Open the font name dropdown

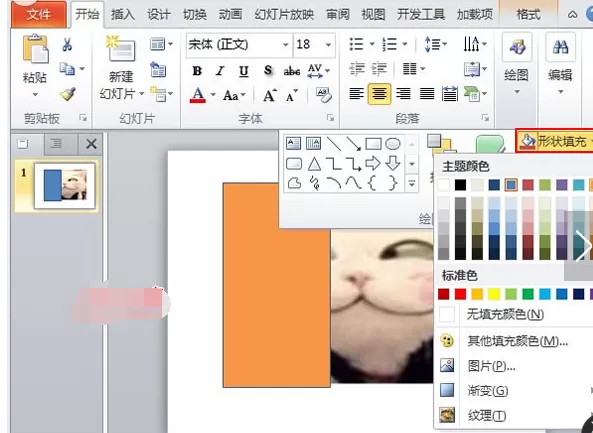[x=286, y=45]
